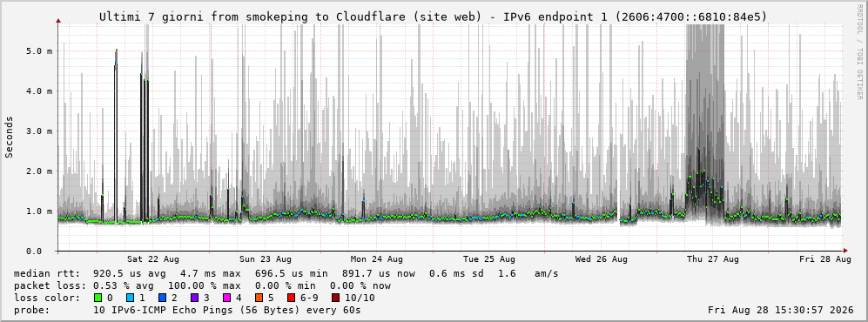The image size is (868, 322).
Task: Click the Seconds y-axis title
Action: [10, 138]
